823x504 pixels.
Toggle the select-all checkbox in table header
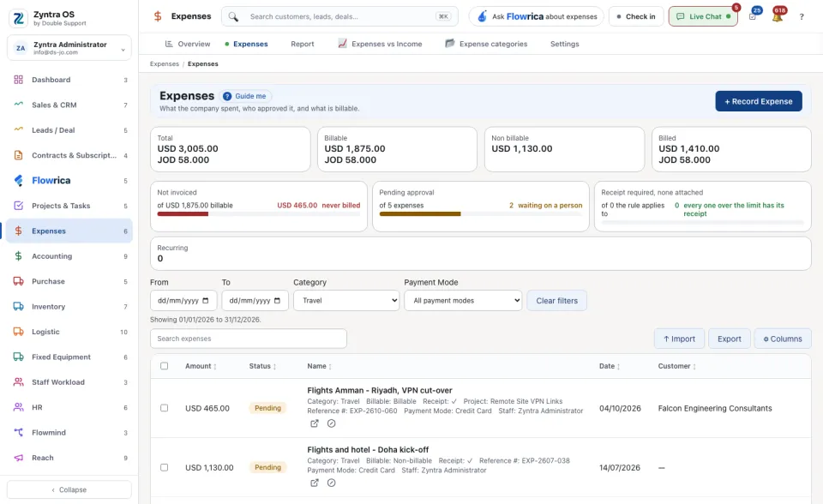[x=165, y=366]
